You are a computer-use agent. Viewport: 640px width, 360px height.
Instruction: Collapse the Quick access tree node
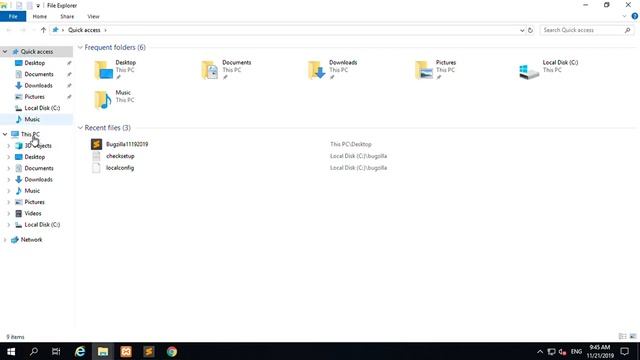click(5, 51)
